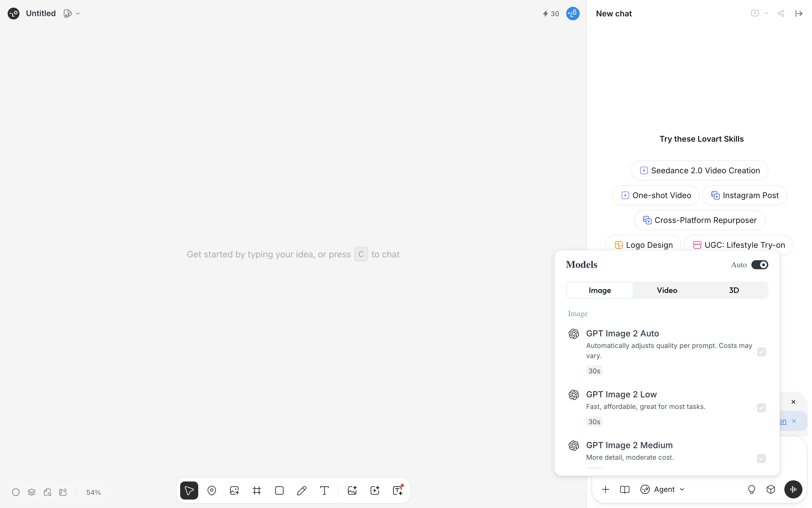812x508 pixels.
Task: Open the project tag icon dropdown
Action: tap(71, 14)
